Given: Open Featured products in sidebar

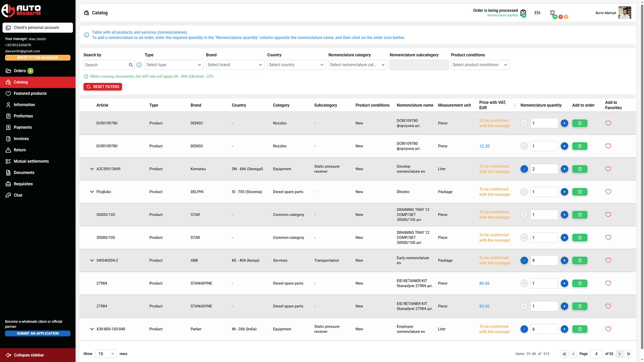Looking at the screenshot, I should (30, 94).
